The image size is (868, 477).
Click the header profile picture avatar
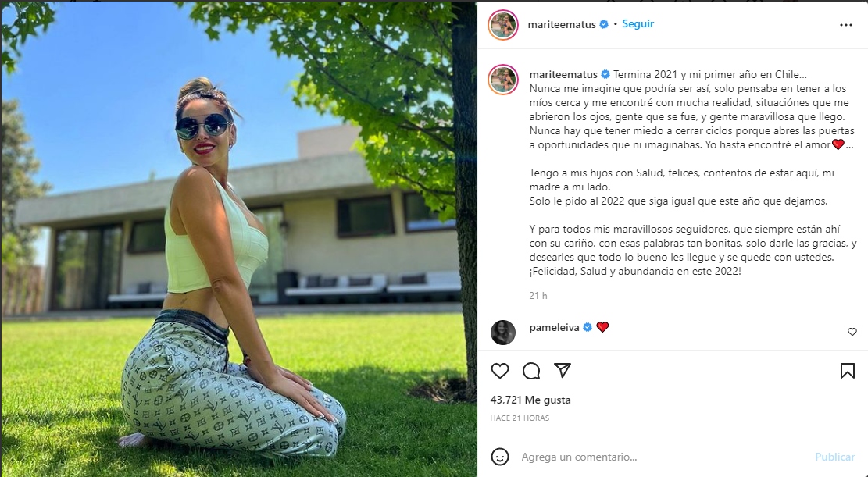pyautogui.click(x=502, y=25)
